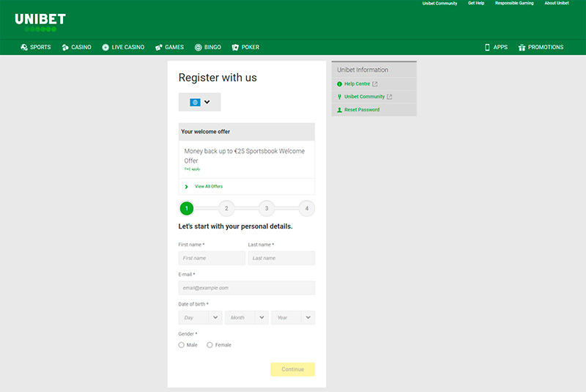586x392 pixels.
Task: Click Unibet Community in the top bar
Action: [x=439, y=4]
